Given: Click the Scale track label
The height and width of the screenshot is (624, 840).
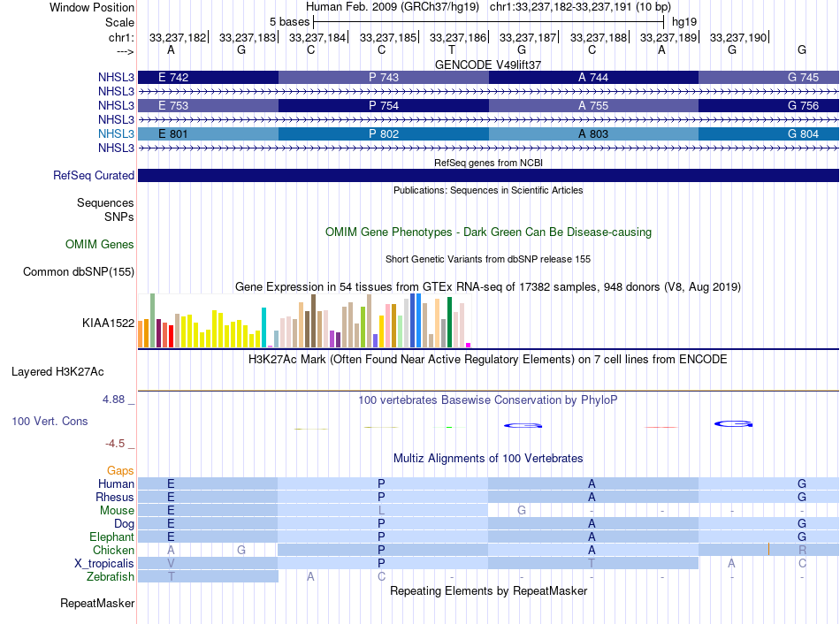Looking at the screenshot, I should [x=119, y=22].
